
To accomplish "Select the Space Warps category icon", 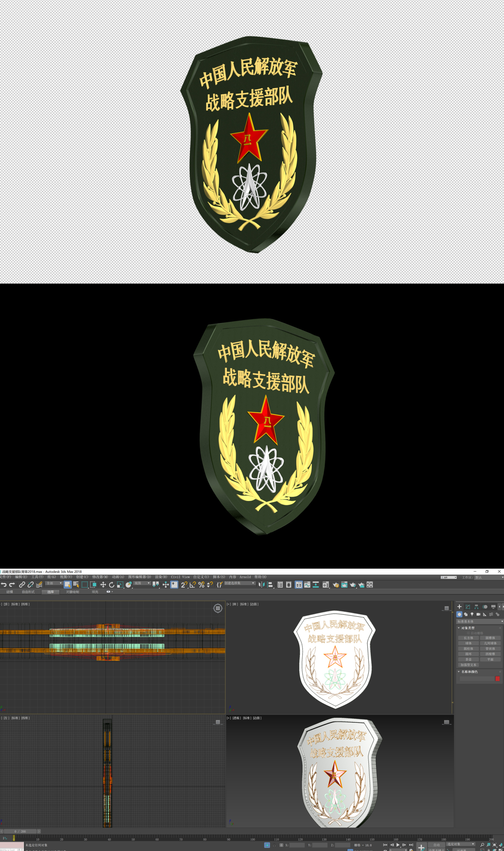I will pyautogui.click(x=491, y=614).
